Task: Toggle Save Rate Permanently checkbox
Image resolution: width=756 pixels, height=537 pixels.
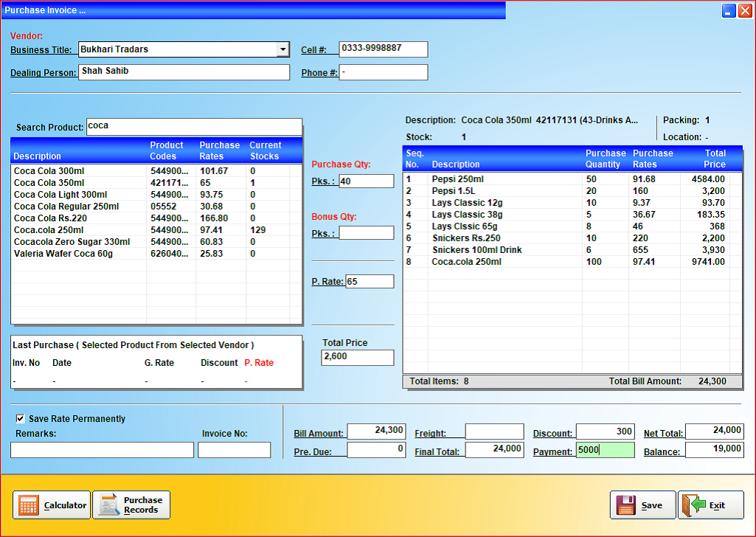Action: click(20, 418)
